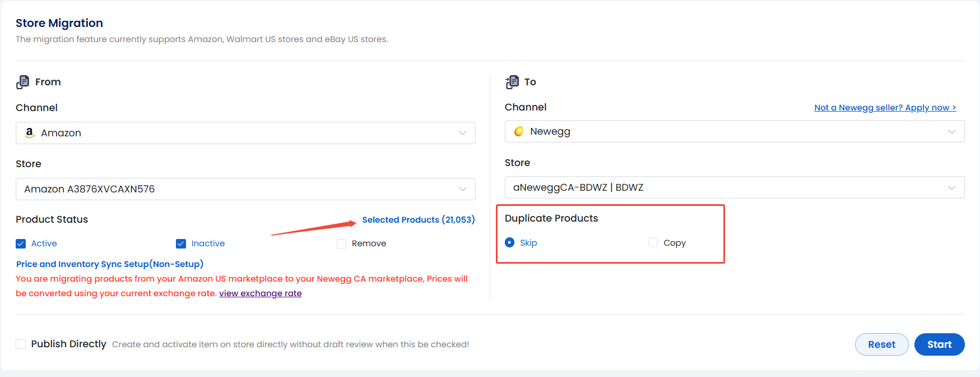
Task: Open the Newegg seller Apply now link
Action: coord(885,108)
